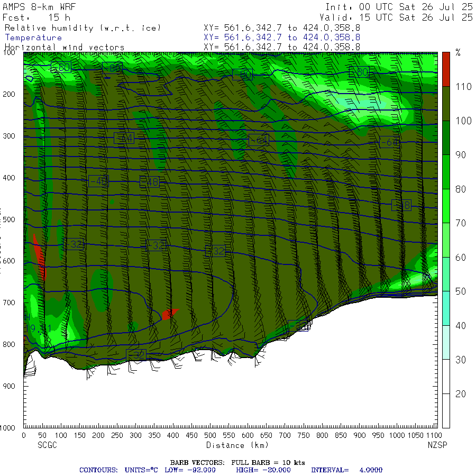The width and height of the screenshot is (476, 476).
Task: Click the blue XY coordinates line beside Temperature
Action: [282, 38]
